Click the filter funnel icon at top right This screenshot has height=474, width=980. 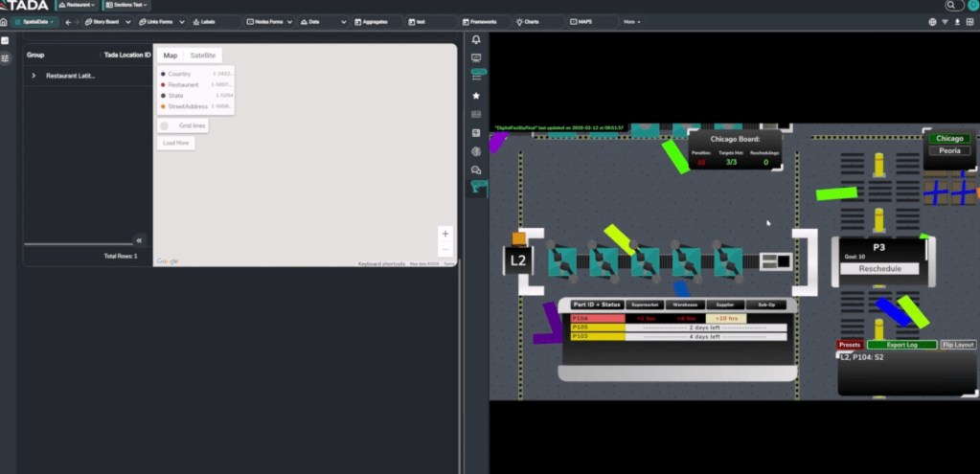[x=946, y=21]
